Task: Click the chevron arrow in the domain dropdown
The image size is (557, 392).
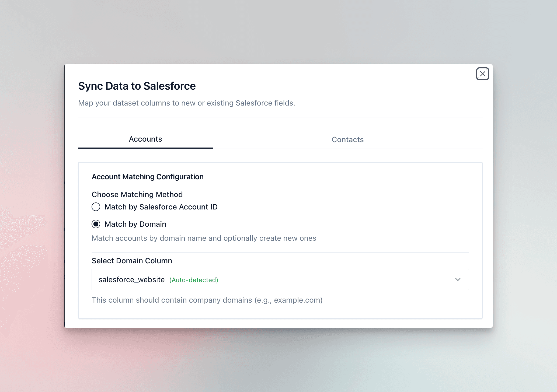Action: point(458,279)
